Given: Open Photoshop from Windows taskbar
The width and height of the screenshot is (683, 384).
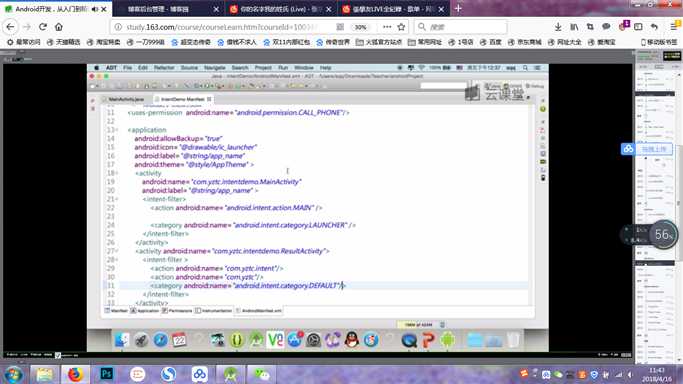Looking at the screenshot, I should click(106, 374).
